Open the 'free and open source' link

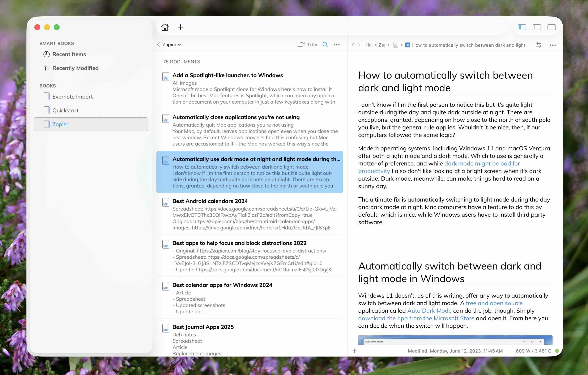pyautogui.click(x=494, y=303)
